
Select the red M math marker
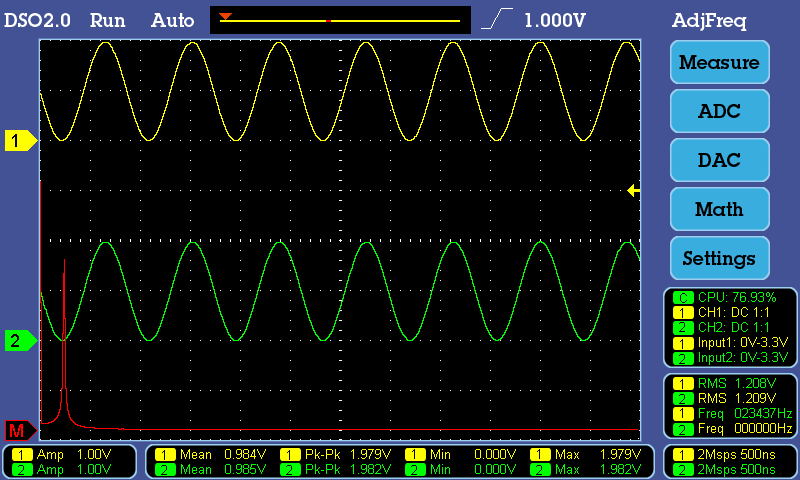click(x=20, y=431)
